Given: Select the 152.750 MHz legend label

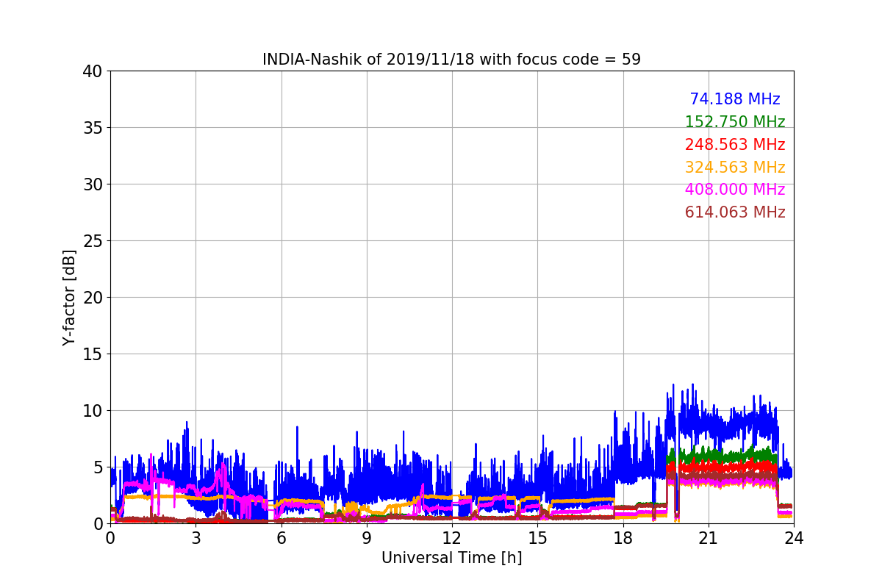Looking at the screenshot, I should tap(735, 122).
